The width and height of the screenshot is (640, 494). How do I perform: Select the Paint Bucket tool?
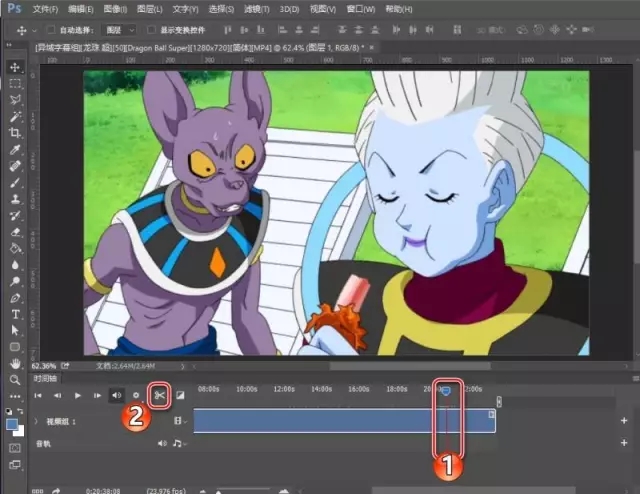[x=15, y=249]
